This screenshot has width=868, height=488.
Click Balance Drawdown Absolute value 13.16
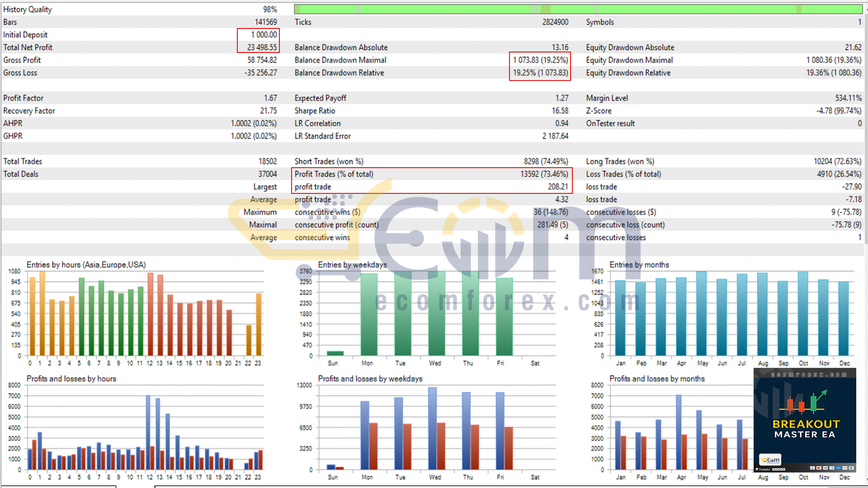560,47
